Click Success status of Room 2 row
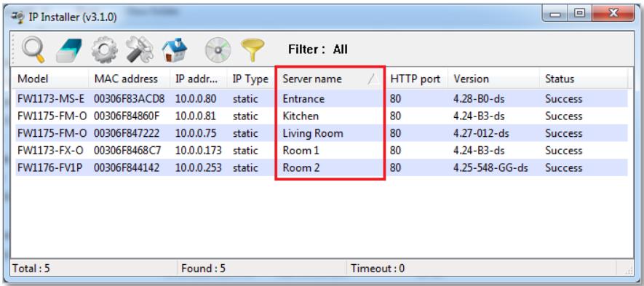Viewport: 644px width, 286px height. pos(563,168)
